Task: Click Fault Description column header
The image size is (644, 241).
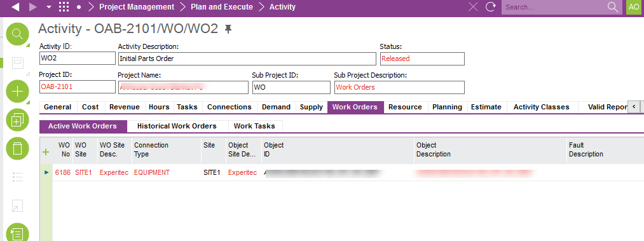Action: [605, 150]
